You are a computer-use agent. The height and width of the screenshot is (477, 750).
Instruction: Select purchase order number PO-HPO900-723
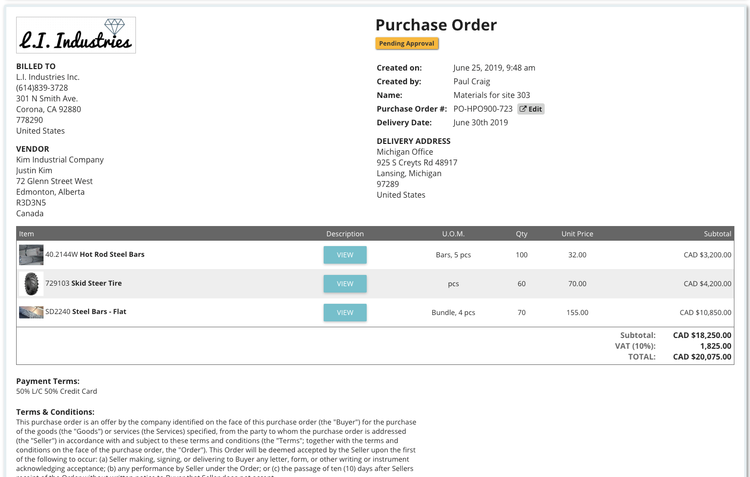coord(483,109)
